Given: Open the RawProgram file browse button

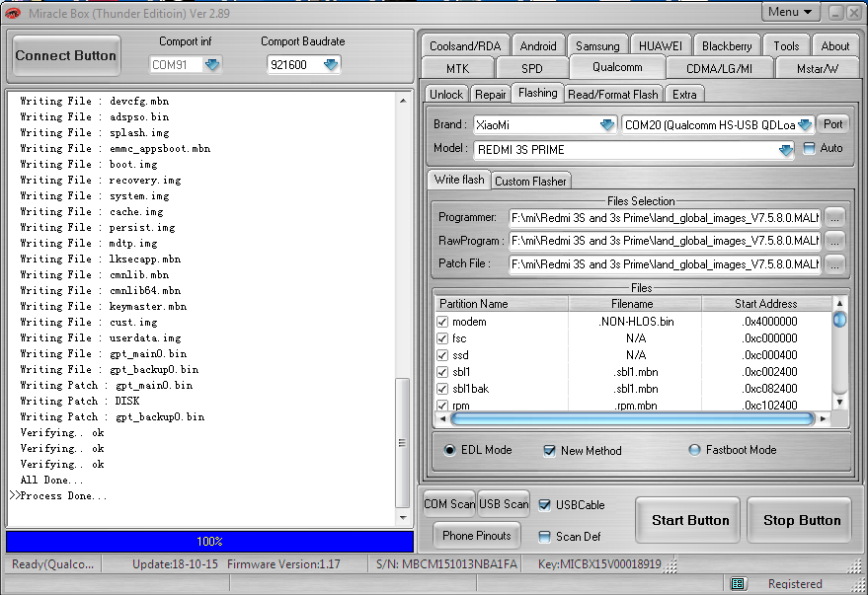Looking at the screenshot, I should point(834,241).
